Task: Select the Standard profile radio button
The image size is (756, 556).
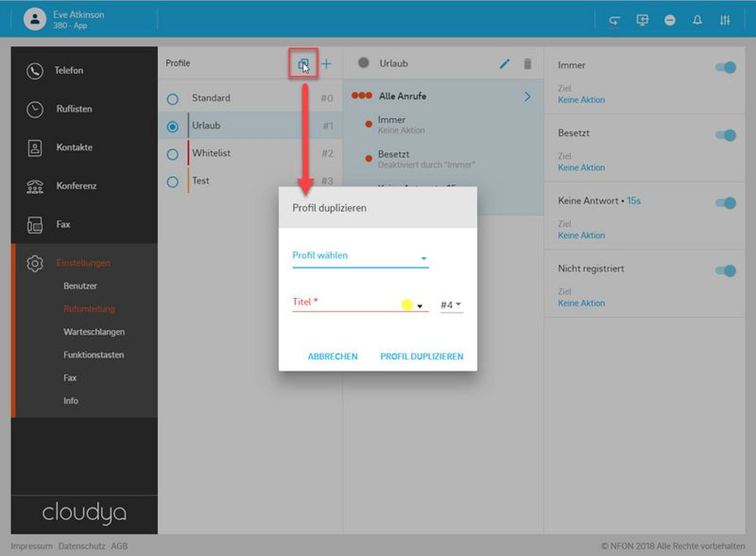Action: (x=173, y=99)
